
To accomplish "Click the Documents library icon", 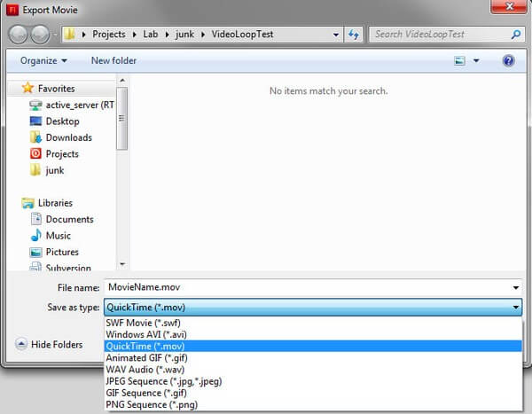I will coord(36,219).
